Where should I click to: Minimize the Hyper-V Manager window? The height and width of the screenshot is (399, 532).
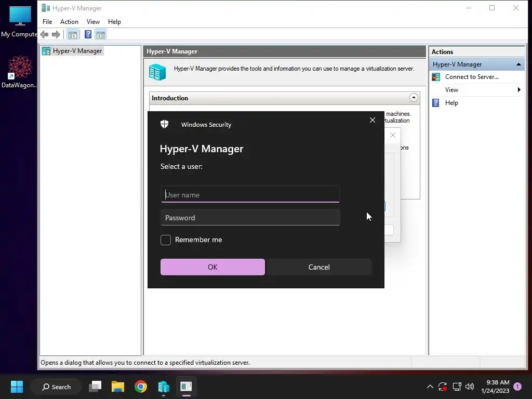[469, 8]
